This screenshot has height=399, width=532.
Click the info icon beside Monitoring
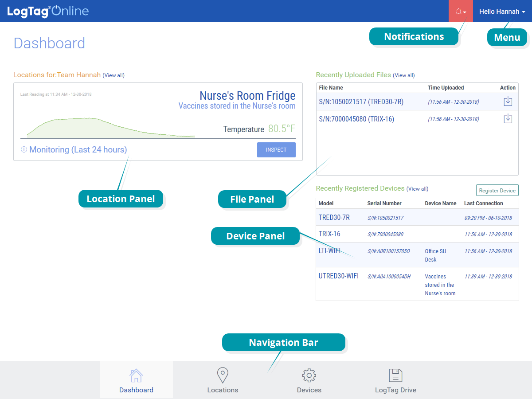[24, 150]
